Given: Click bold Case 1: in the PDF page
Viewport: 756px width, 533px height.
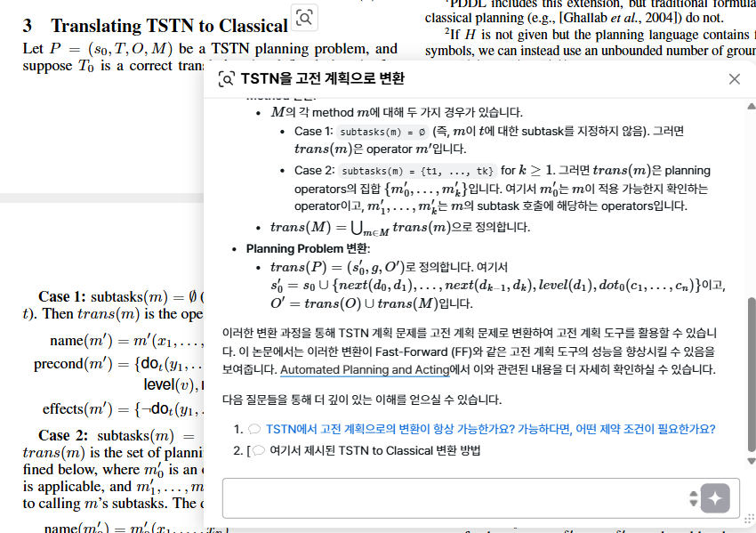Looking at the screenshot, I should coord(61,296).
